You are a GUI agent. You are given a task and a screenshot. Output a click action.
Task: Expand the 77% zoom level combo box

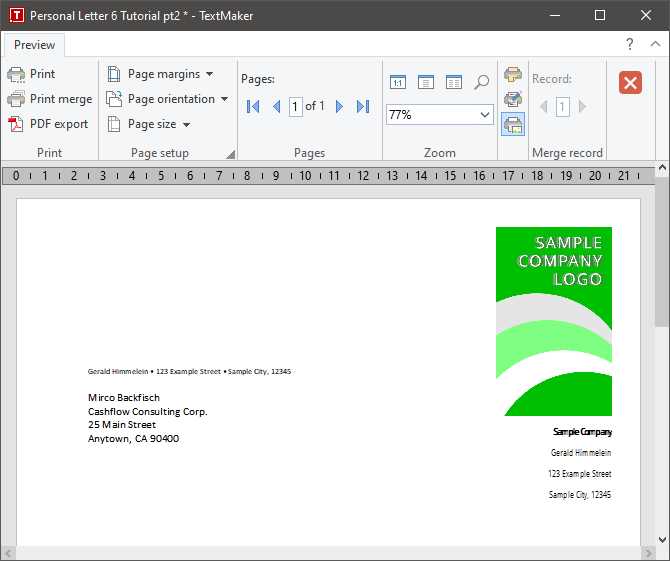[440, 115]
